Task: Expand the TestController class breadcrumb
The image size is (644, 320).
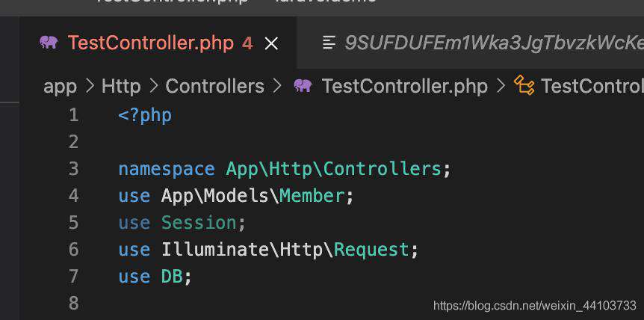Action: 592,86
